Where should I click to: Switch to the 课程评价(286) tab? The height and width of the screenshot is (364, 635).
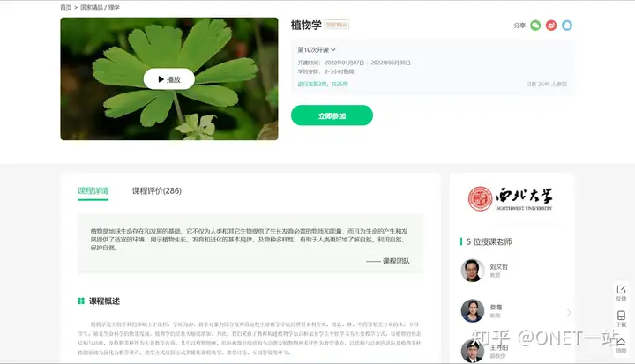click(157, 190)
